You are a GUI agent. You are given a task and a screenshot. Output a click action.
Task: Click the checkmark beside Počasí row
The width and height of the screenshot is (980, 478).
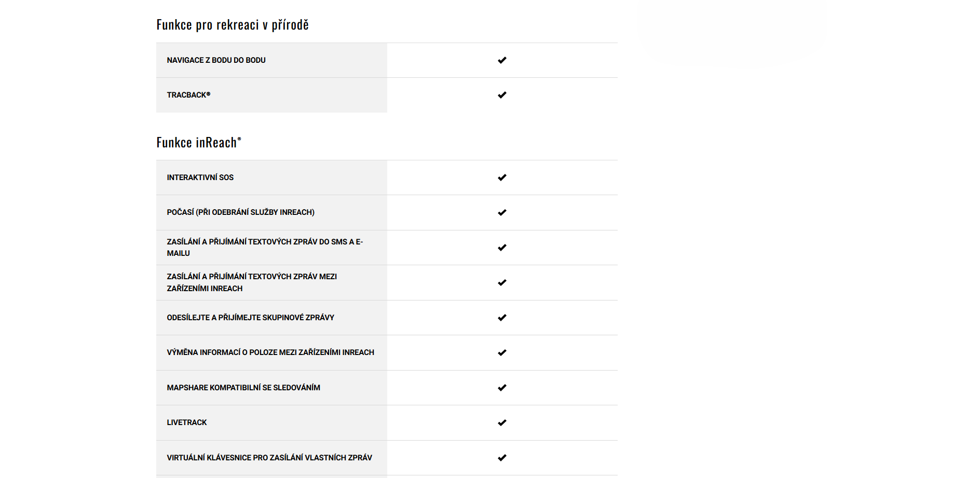[x=502, y=212]
